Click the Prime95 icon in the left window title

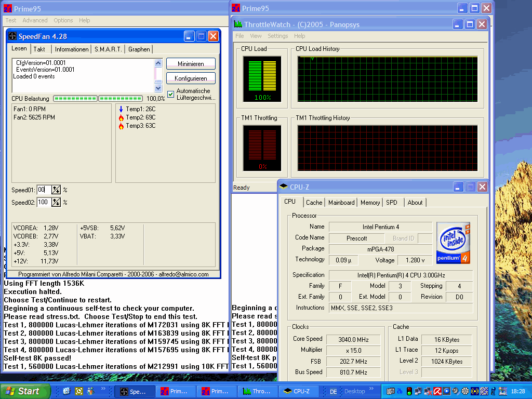tap(7, 8)
